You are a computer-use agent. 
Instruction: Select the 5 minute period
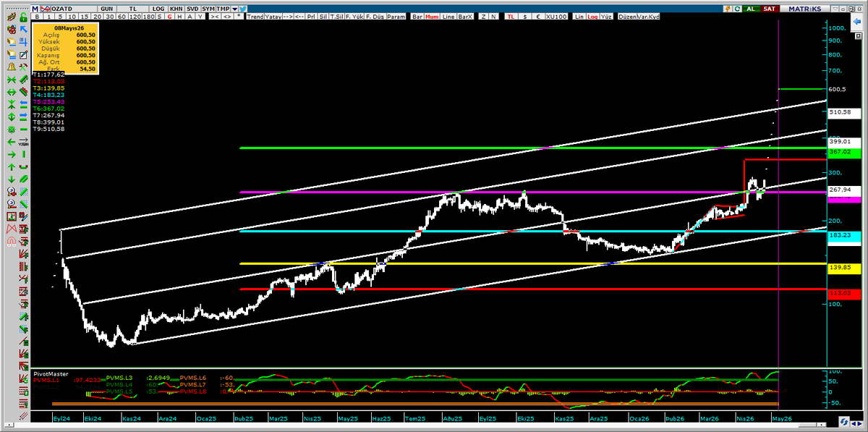point(61,17)
